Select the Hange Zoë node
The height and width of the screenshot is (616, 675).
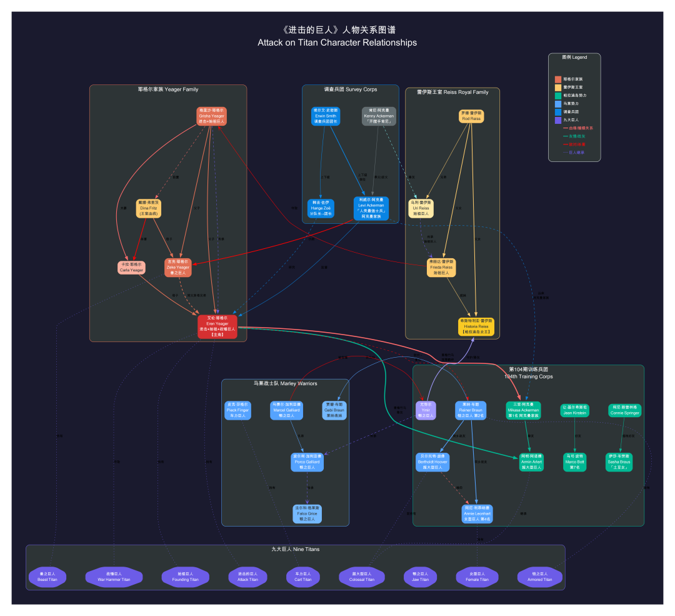coord(321,208)
